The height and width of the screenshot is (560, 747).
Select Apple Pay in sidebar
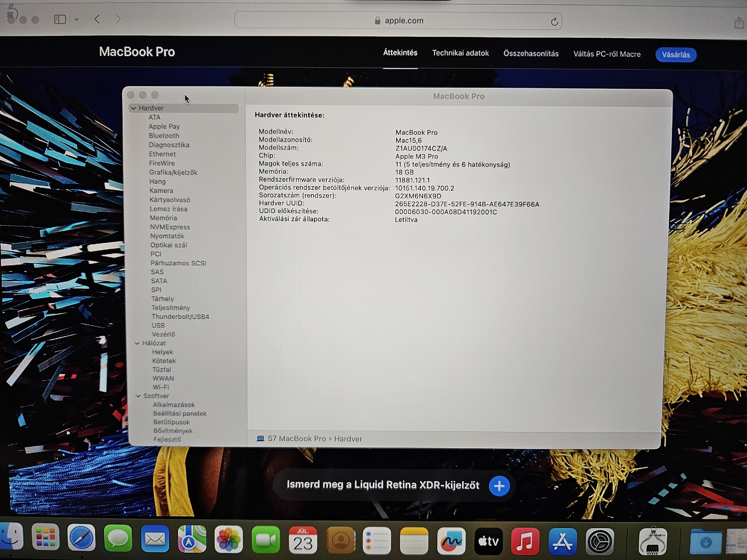pos(164,126)
